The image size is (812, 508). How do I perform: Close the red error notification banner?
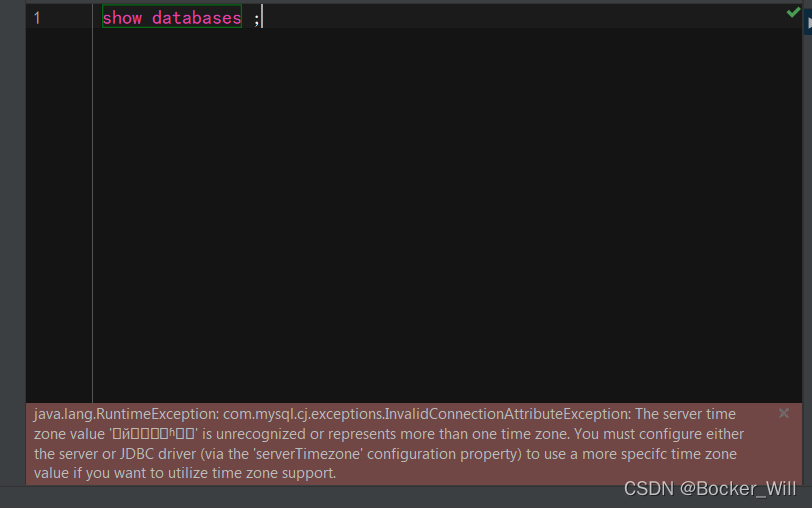(x=784, y=413)
